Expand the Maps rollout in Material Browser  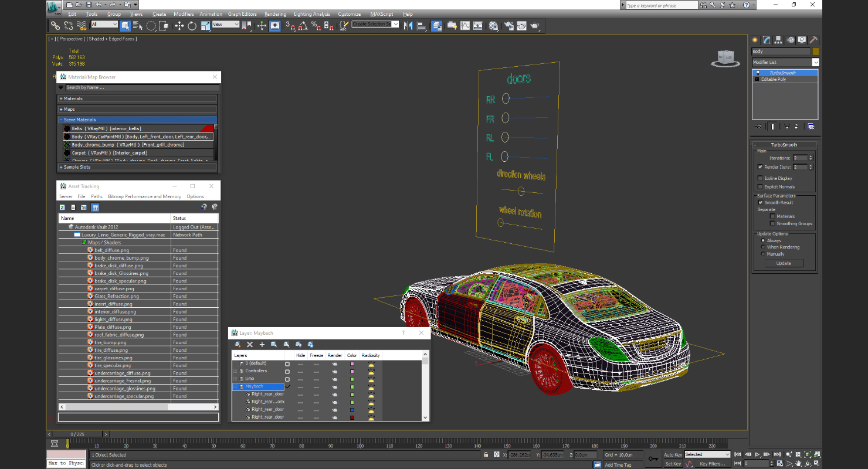pyautogui.click(x=137, y=109)
